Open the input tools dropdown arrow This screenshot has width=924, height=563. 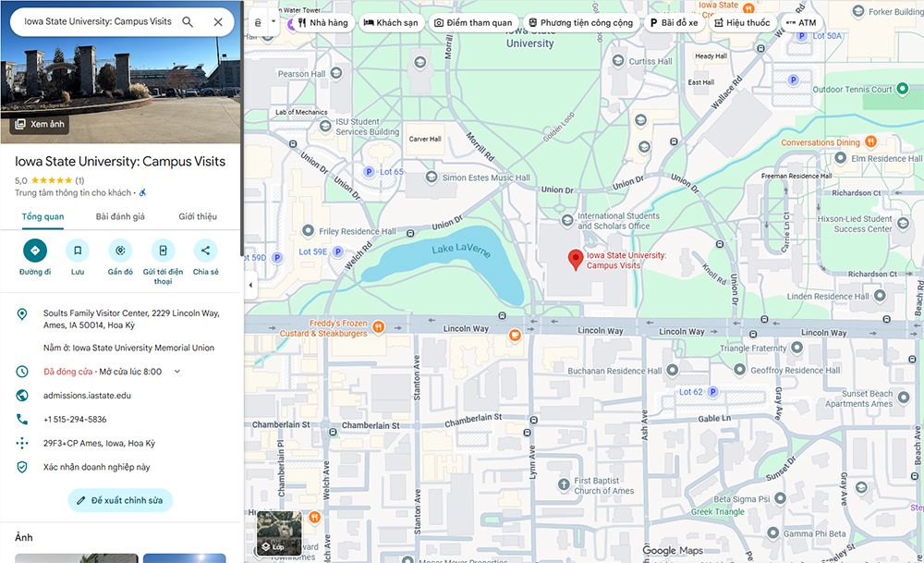pos(274,22)
